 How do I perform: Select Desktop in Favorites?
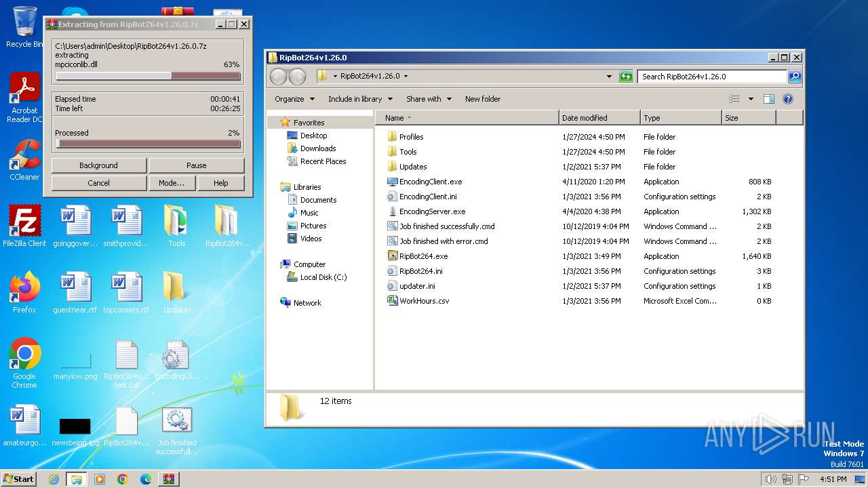313,136
